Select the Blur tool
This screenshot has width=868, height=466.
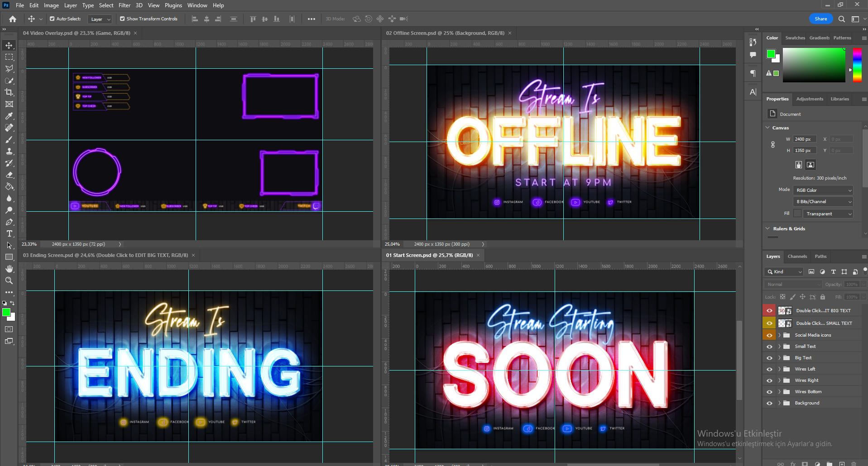[x=9, y=198]
